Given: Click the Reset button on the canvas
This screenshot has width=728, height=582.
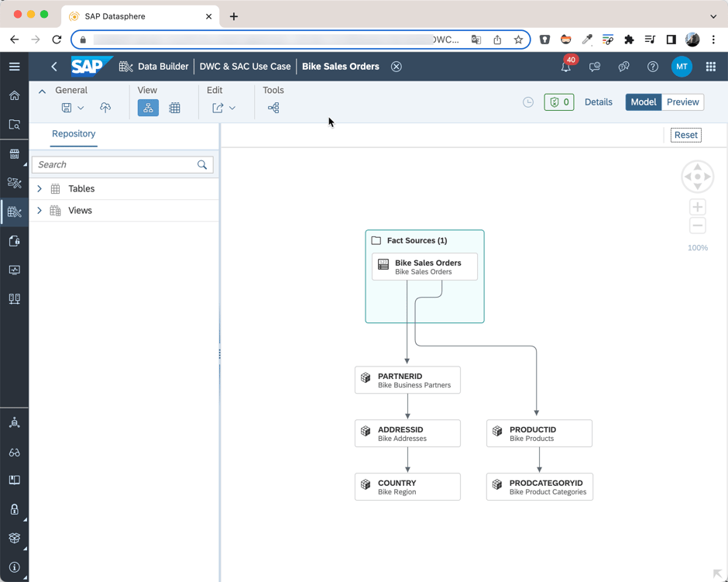Looking at the screenshot, I should [x=685, y=135].
